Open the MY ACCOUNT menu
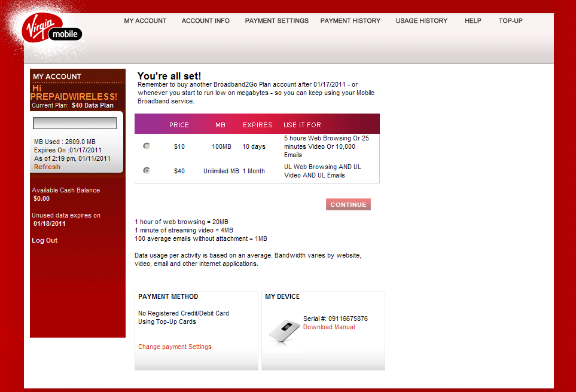The width and height of the screenshot is (576, 392). 145,21
